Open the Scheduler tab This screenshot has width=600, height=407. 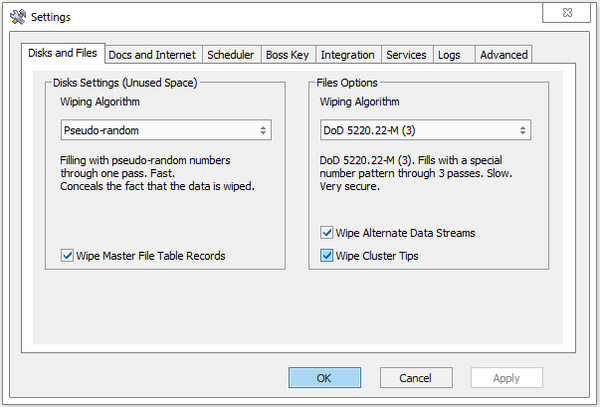[231, 55]
